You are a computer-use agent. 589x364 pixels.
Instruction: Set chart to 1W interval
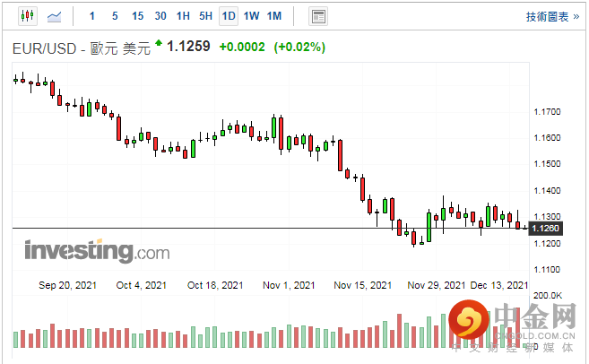pyautogui.click(x=251, y=16)
